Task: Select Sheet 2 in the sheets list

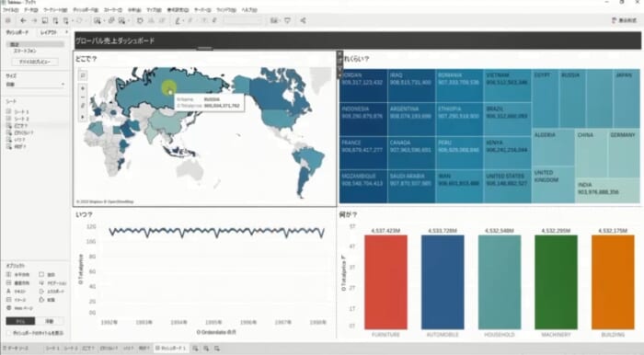Action: tap(17, 119)
